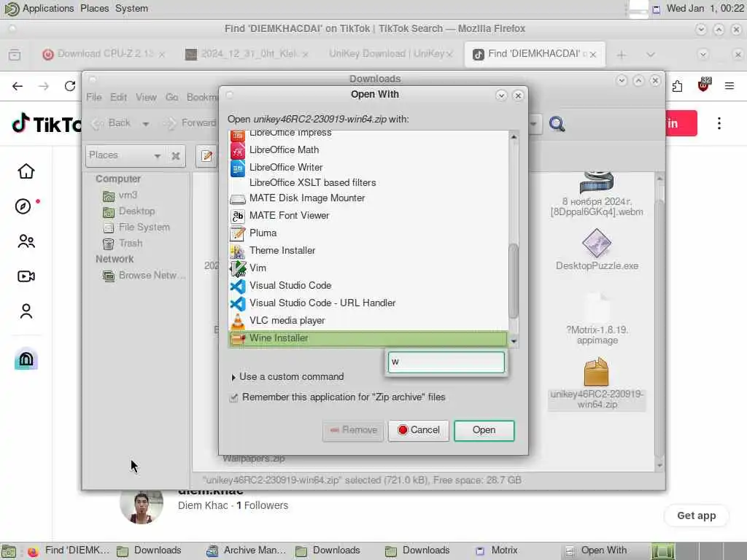Open the Downloads window Edit menu
Image resolution: width=747 pixels, height=560 pixels.
(x=118, y=97)
